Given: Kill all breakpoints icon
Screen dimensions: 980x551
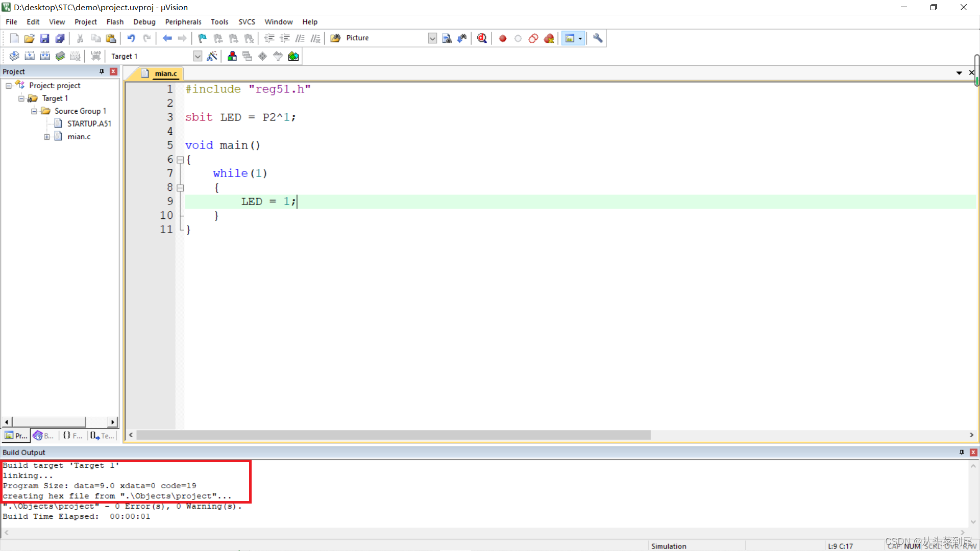Looking at the screenshot, I should (549, 38).
